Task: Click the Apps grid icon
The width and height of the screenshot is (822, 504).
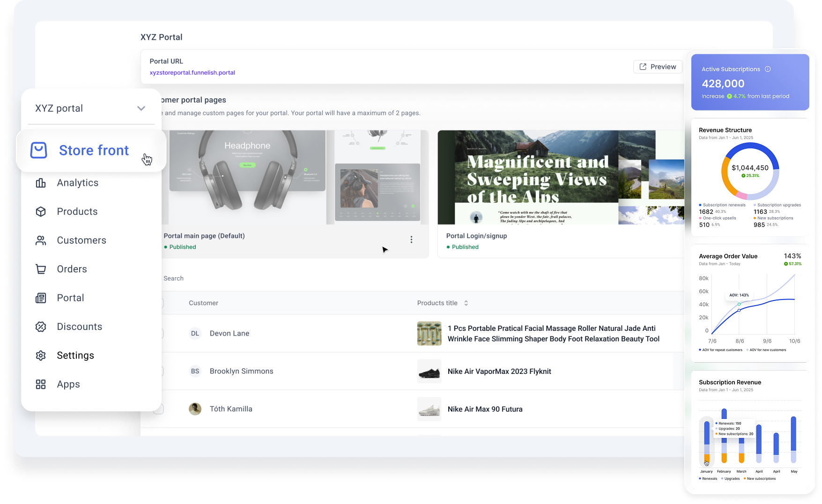Action: click(41, 384)
